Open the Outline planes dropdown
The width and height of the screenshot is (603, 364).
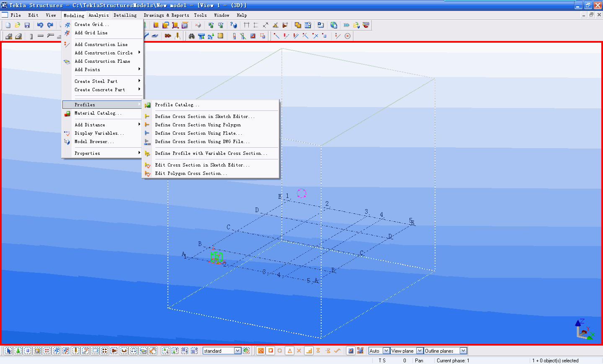[x=463, y=351]
